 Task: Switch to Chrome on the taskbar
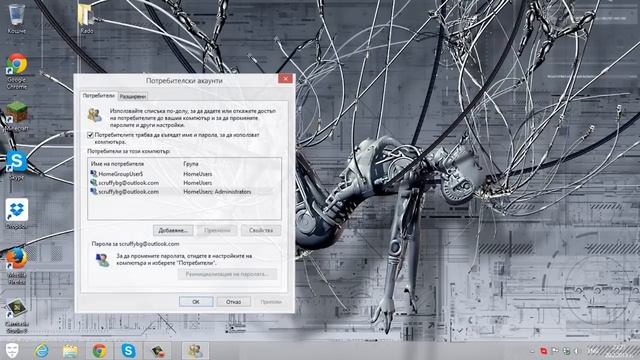pos(99,351)
